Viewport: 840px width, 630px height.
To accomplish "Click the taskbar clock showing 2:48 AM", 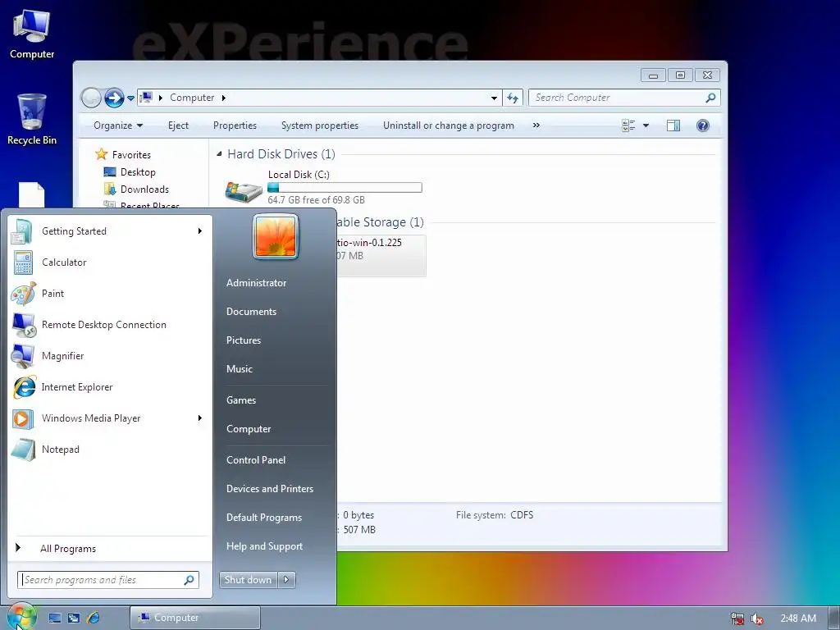I will pos(798,619).
